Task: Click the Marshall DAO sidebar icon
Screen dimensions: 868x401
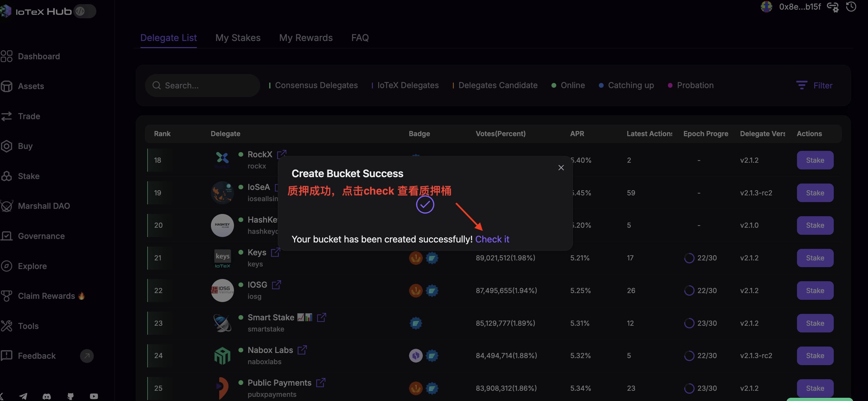Action: pos(6,206)
